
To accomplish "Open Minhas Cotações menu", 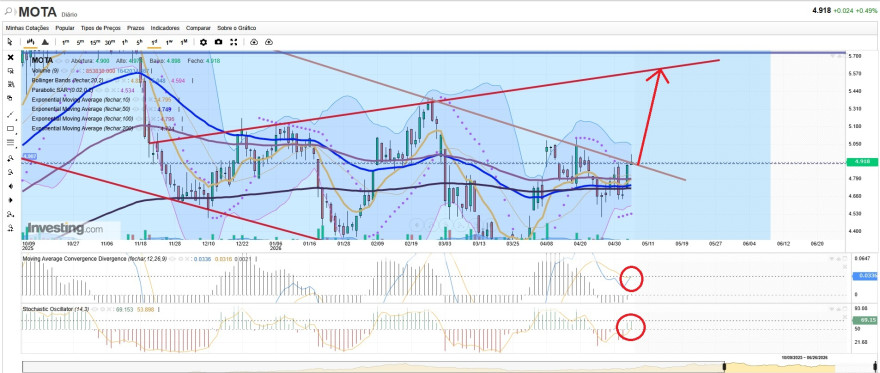I will point(28,27).
